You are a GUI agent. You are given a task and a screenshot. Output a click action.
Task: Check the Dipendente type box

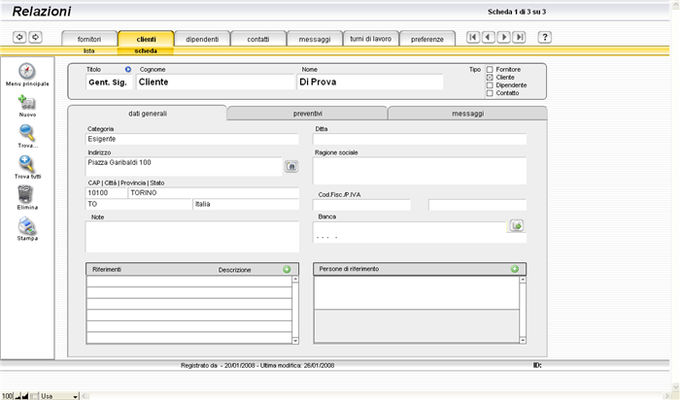490,85
